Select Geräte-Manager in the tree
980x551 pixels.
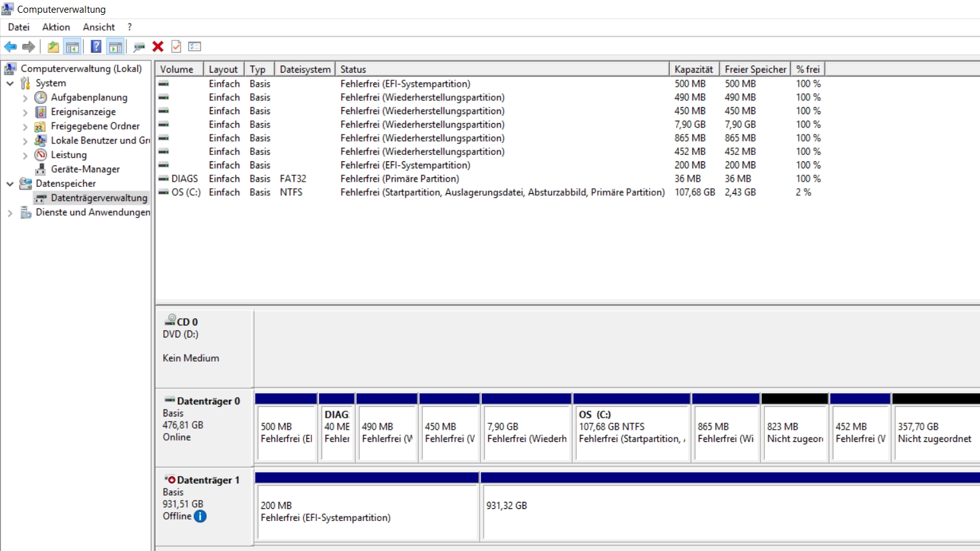(x=85, y=169)
